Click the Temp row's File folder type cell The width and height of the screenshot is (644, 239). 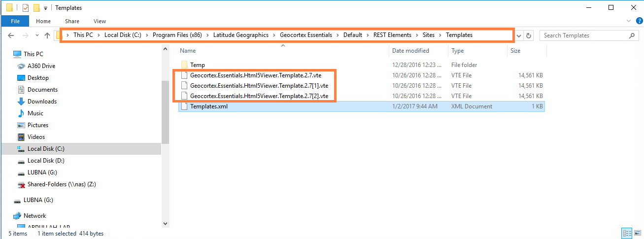464,65
